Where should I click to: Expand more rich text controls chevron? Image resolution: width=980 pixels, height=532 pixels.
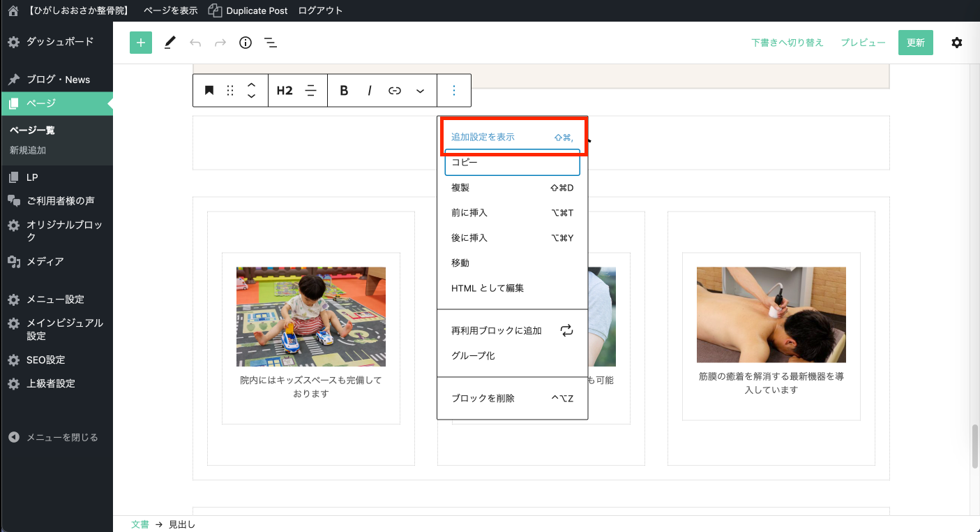420,91
